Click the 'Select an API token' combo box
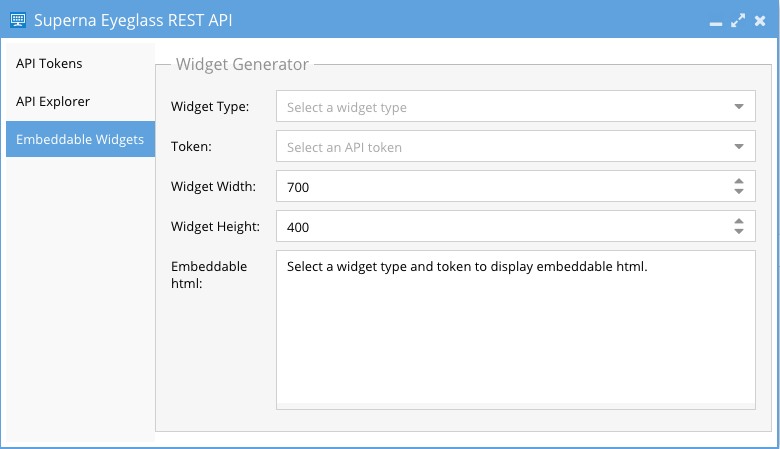This screenshot has height=449, width=780. 500,147
